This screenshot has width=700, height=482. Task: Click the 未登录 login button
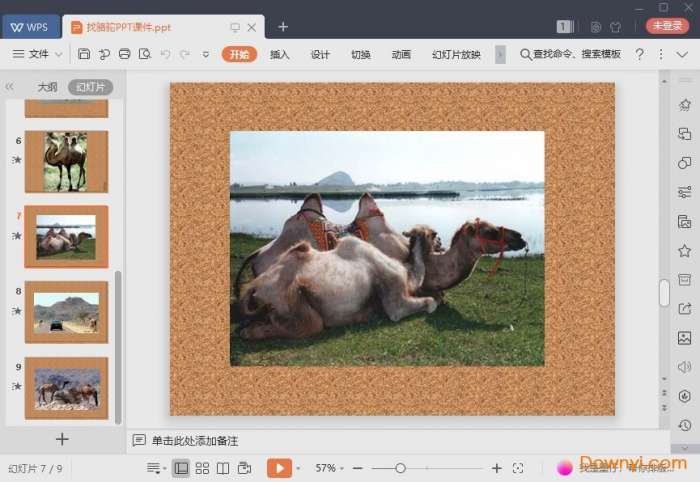(667, 25)
